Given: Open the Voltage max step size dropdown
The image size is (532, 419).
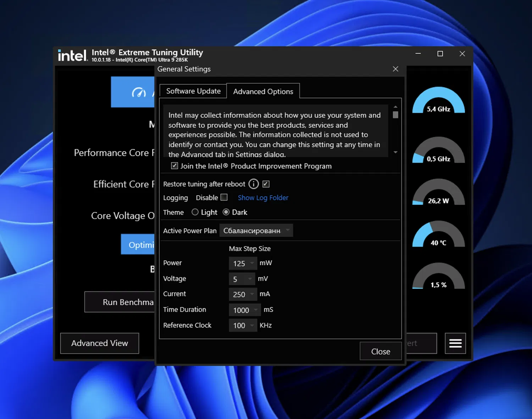Looking at the screenshot, I should coord(242,279).
